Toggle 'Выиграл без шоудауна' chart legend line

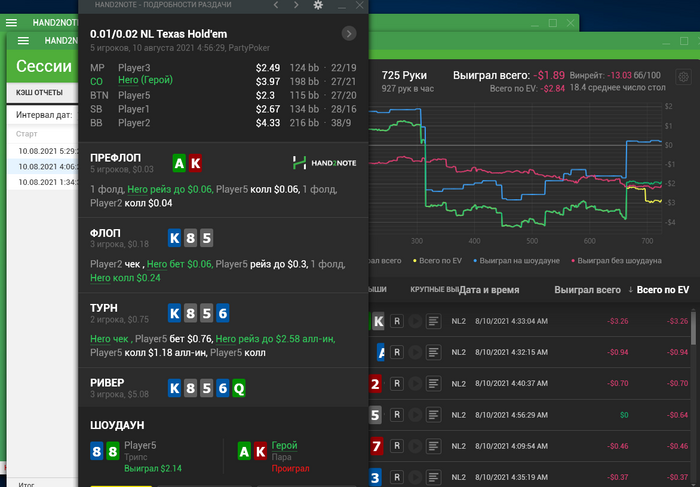tap(617, 261)
